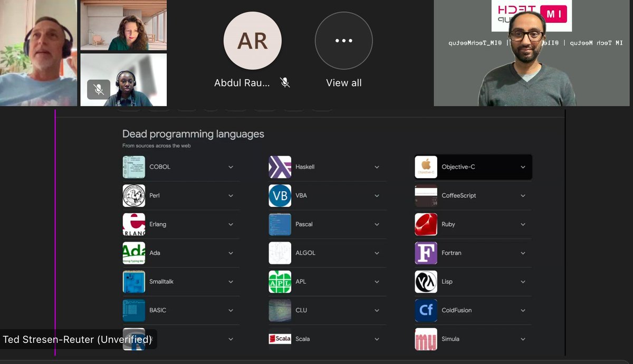633x364 pixels.
Task: Click the three-dots View all circle
Action: [344, 41]
